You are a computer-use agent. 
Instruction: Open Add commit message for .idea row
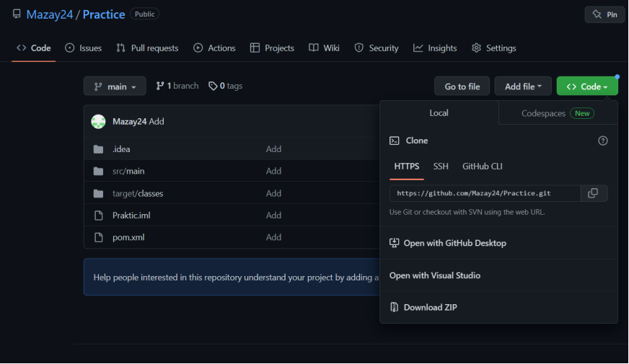pyautogui.click(x=273, y=149)
